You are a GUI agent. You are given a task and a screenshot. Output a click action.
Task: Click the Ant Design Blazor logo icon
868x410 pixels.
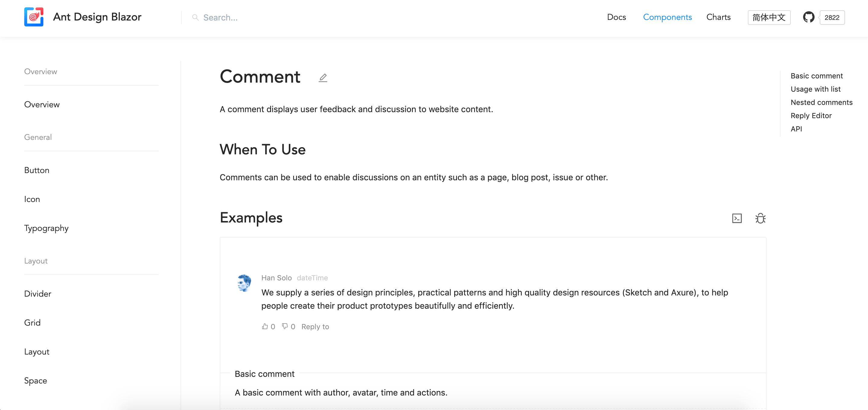[x=34, y=17]
